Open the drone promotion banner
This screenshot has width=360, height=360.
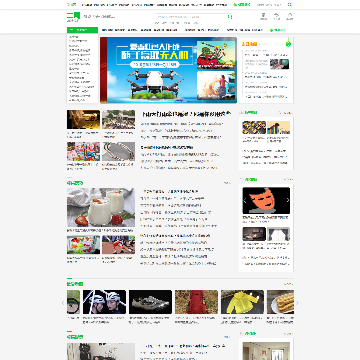pyautogui.click(x=168, y=70)
